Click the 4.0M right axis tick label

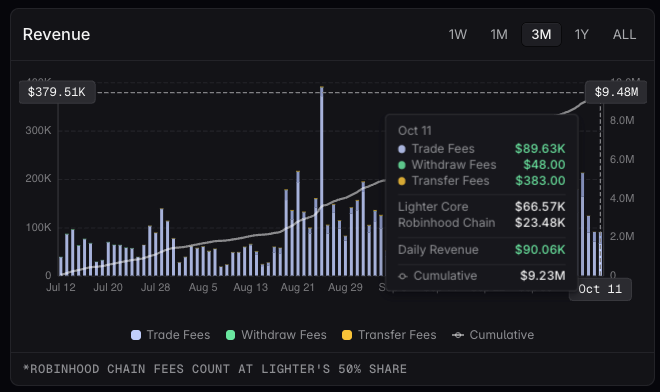(x=622, y=198)
